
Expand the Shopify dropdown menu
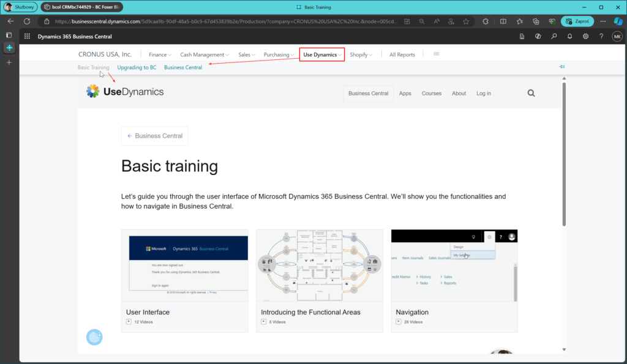(x=361, y=54)
